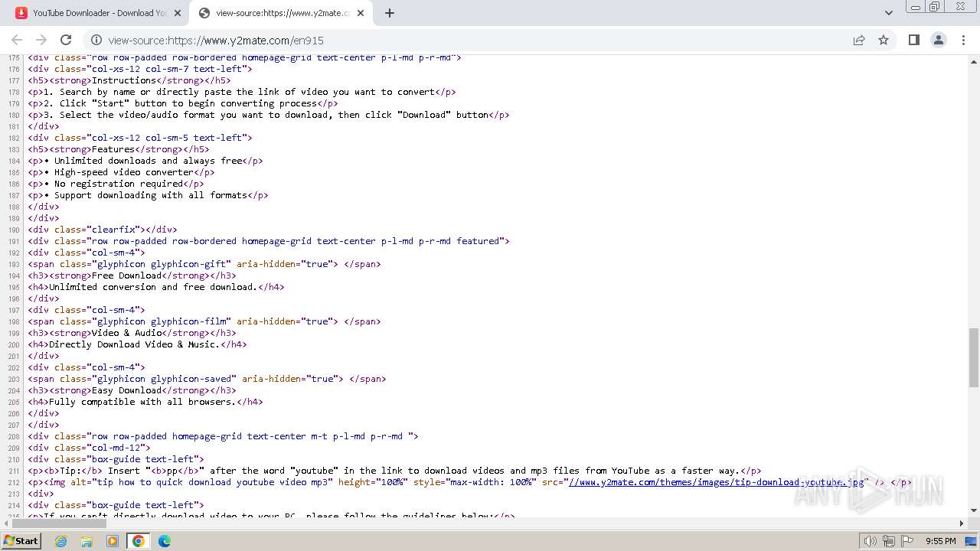This screenshot has height=551, width=980.
Task: Click 'Free Download' source text
Action: [x=126, y=275]
